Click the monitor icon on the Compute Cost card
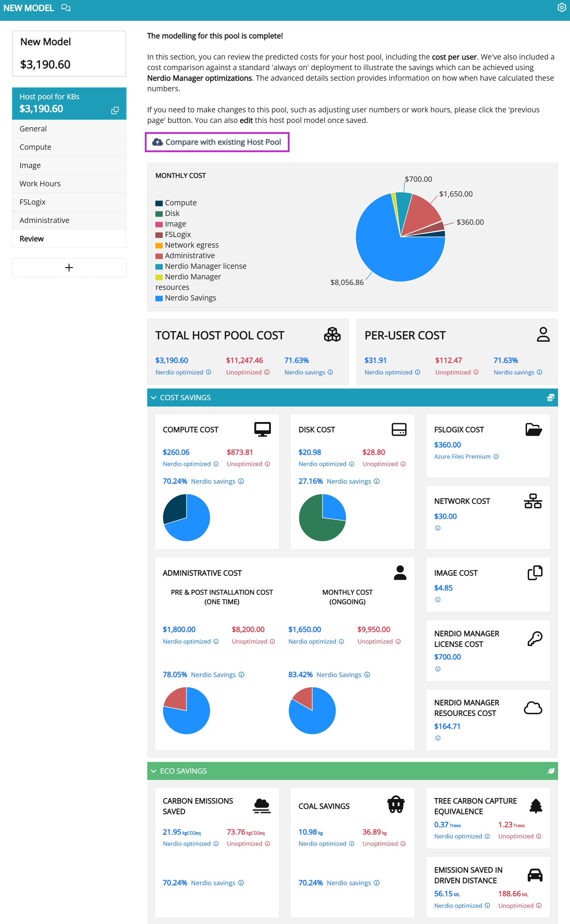This screenshot has height=924, width=570. [x=262, y=429]
